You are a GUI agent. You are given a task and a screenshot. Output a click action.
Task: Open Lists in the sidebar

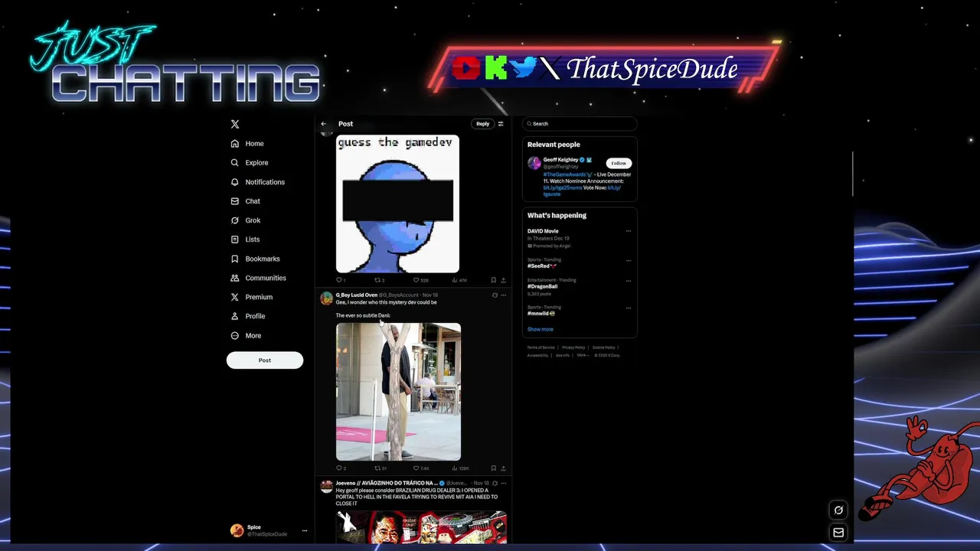pyautogui.click(x=246, y=240)
